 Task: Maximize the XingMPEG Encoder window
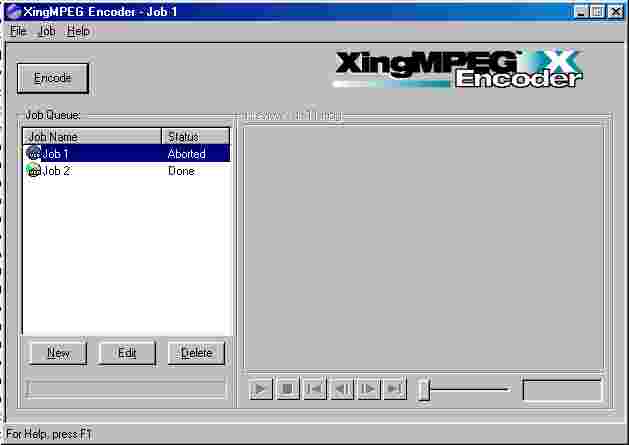point(597,12)
